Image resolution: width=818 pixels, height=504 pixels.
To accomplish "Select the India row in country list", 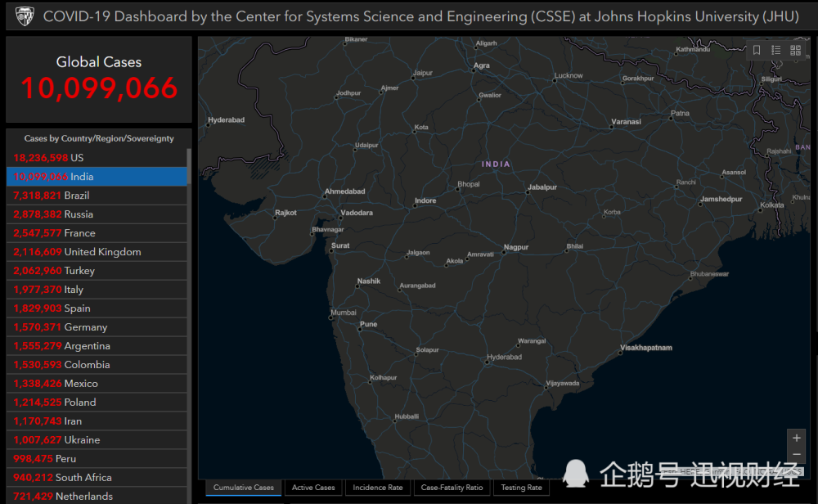I will tap(97, 177).
